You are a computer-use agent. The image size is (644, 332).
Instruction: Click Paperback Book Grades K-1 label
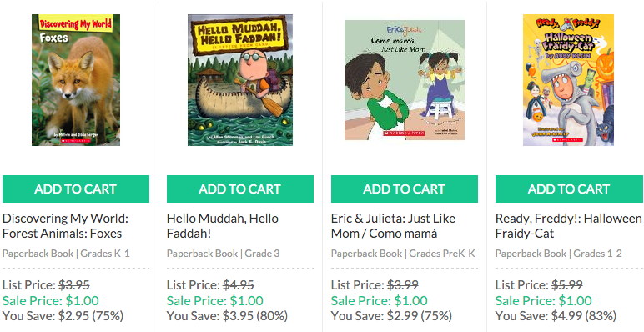[66, 253]
